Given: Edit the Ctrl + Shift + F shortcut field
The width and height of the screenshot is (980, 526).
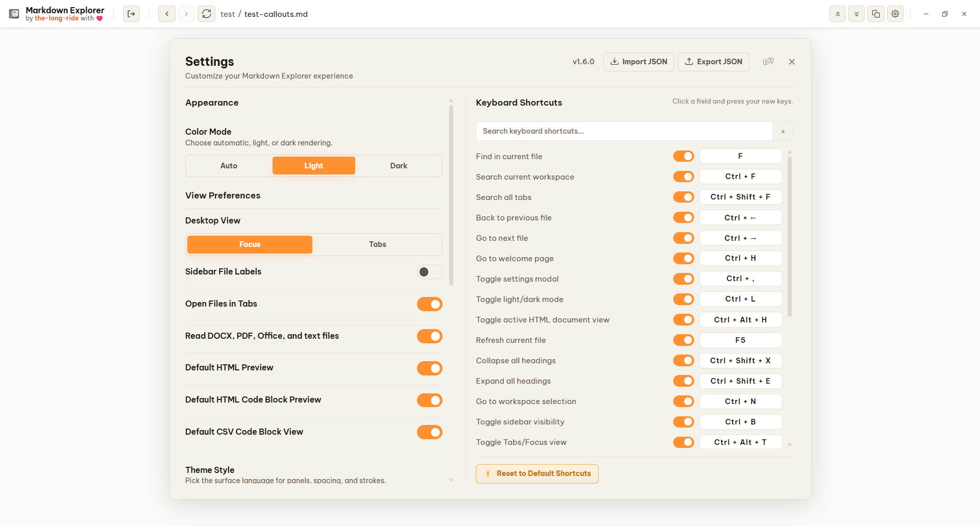Looking at the screenshot, I should point(741,197).
